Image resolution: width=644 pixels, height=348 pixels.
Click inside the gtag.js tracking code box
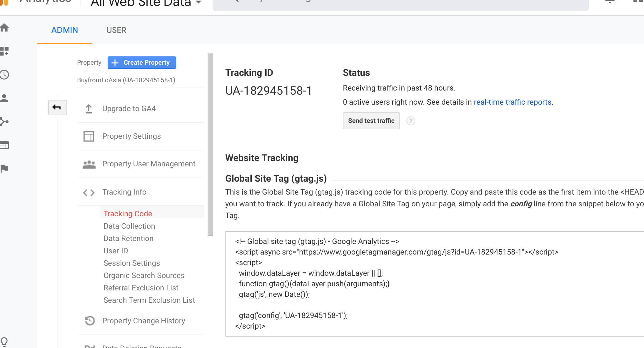[435, 284]
